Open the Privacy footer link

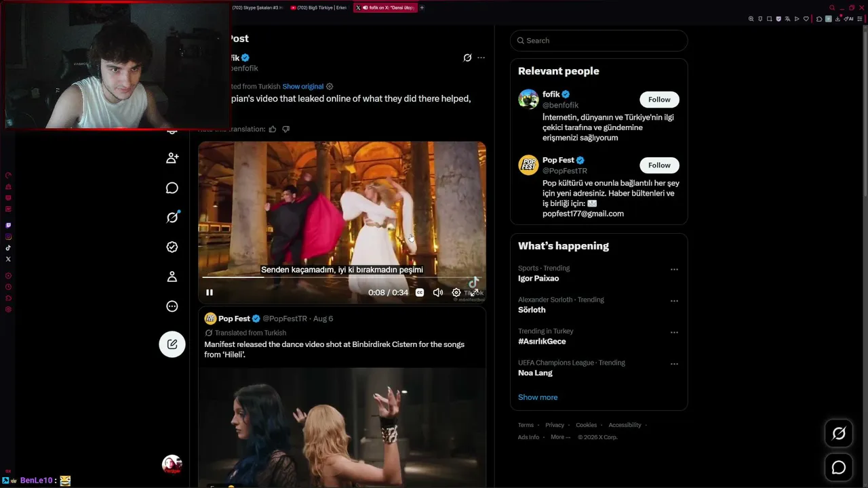[x=555, y=425]
